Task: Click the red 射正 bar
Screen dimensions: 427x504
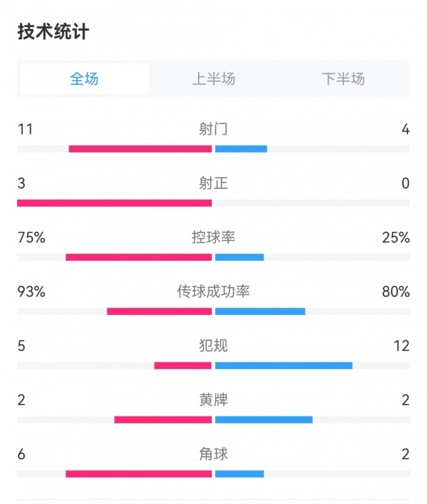Action: (x=114, y=203)
